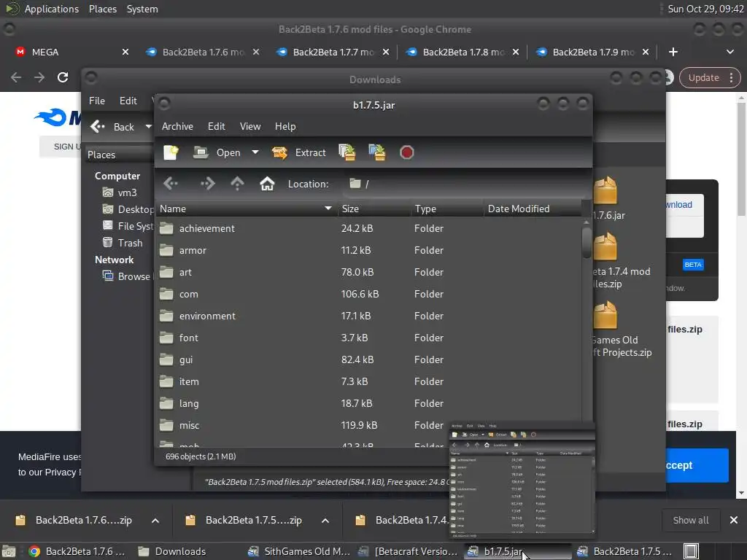The image size is (747, 560).
Task: Open Trash in the Places sidebar
Action: [123, 243]
